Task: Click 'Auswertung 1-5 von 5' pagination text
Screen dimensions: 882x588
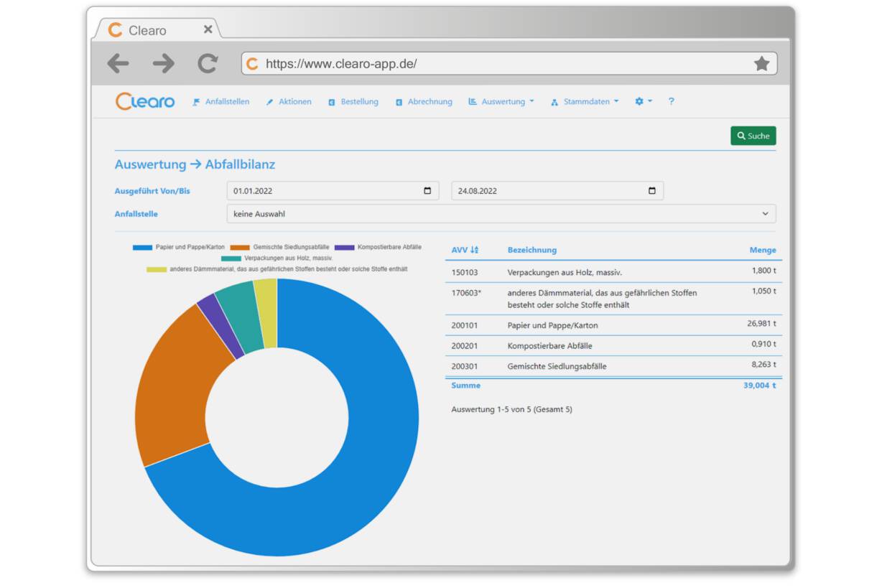Action: pyautogui.click(x=511, y=409)
